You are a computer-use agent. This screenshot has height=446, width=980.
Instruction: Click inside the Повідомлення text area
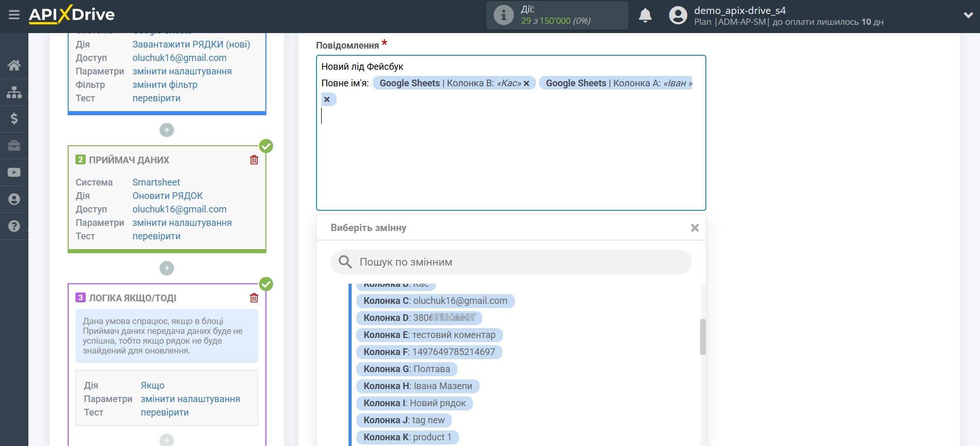(511, 133)
